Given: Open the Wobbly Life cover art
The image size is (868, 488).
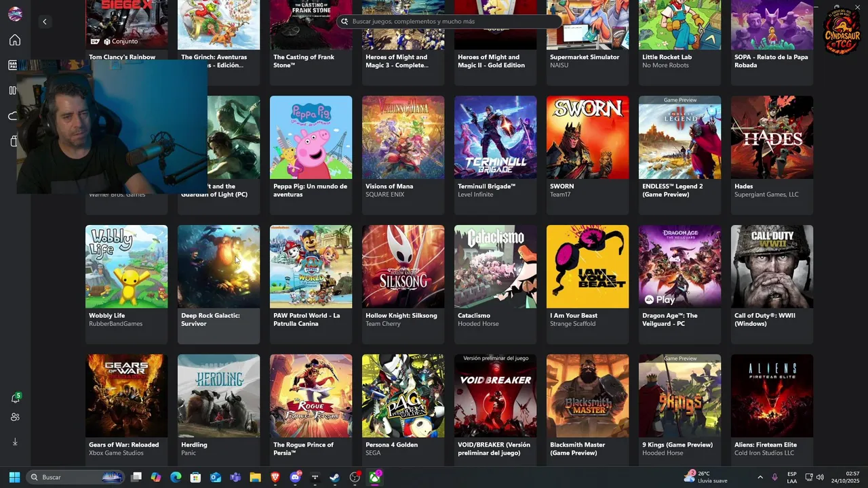Looking at the screenshot, I should point(126,266).
